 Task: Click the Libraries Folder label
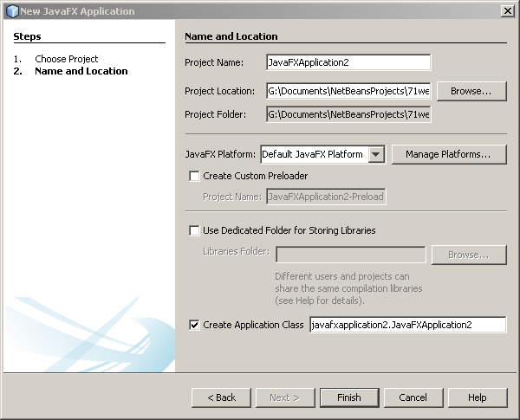point(236,252)
